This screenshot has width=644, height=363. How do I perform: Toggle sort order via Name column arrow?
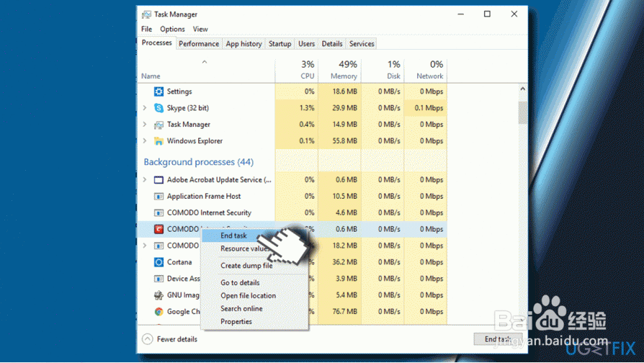point(205,62)
